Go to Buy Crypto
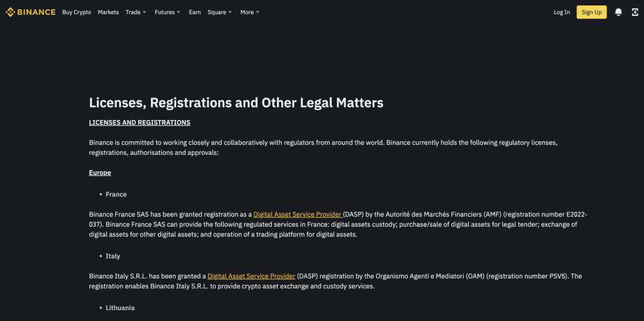Screen dimensions: 644x321 tap(77, 12)
